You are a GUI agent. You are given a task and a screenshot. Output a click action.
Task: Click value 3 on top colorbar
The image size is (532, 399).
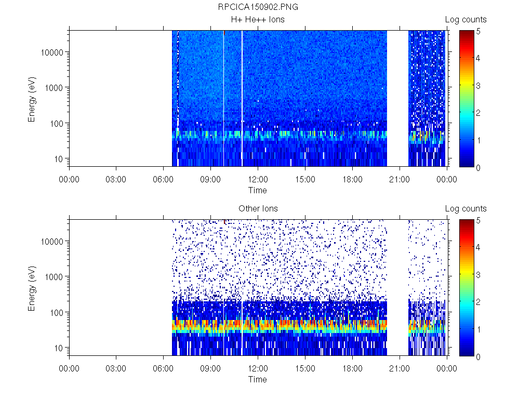[478, 86]
